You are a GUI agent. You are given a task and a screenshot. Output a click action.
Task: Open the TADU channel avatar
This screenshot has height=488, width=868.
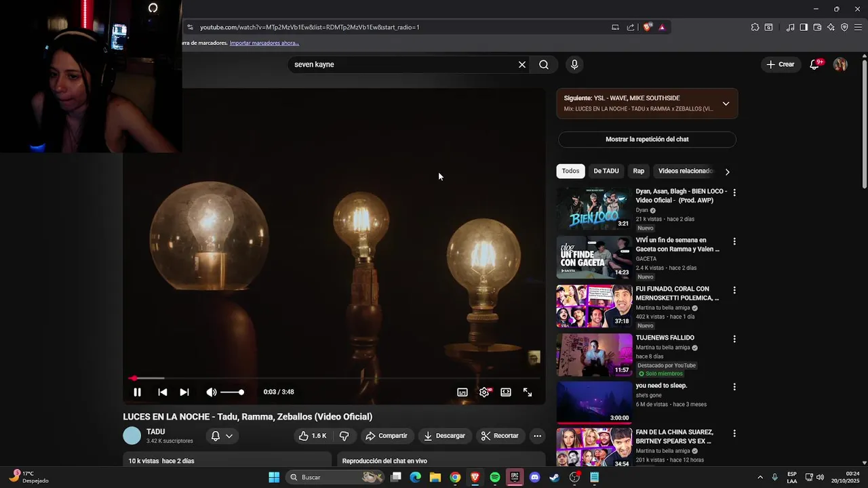[x=132, y=436]
